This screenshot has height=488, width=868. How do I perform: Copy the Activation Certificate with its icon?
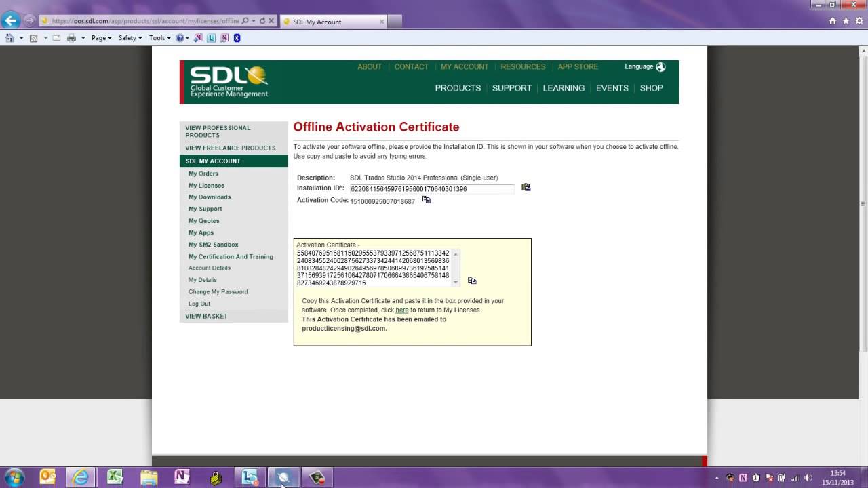pos(472,280)
